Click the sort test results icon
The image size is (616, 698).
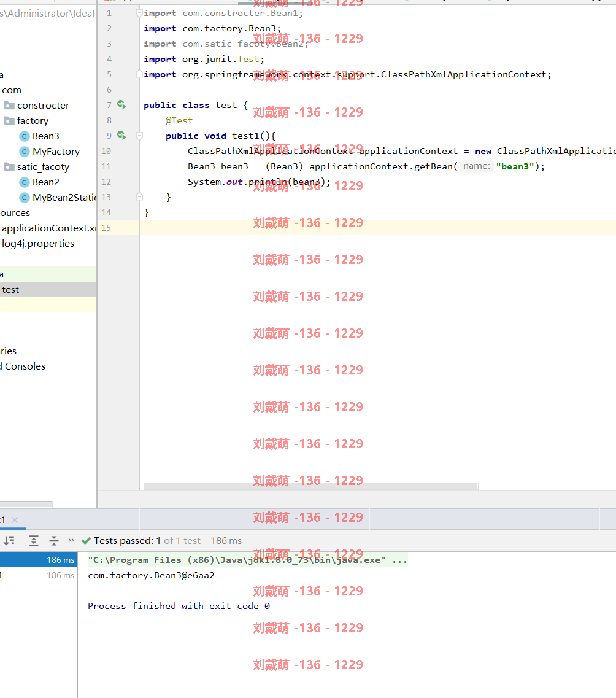pos(9,541)
